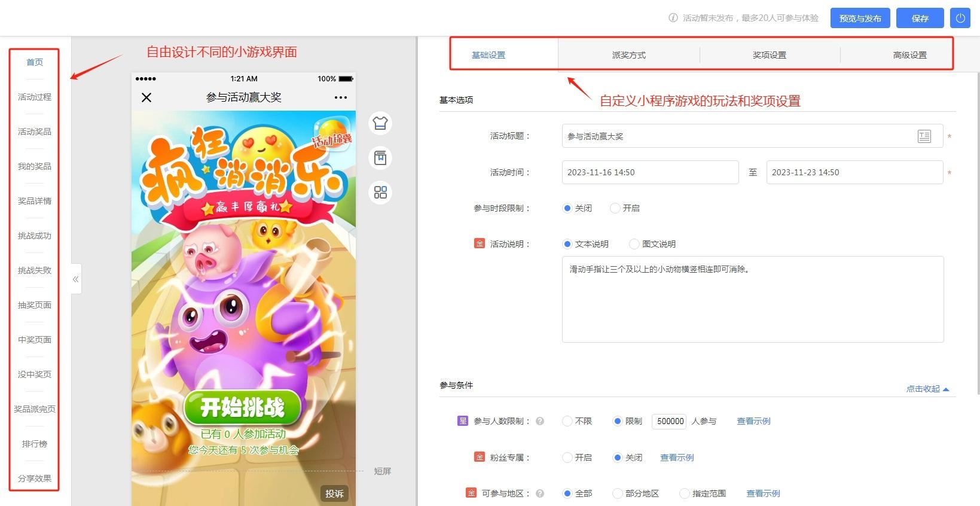Click the 短屏 marker label

pyautogui.click(x=382, y=471)
